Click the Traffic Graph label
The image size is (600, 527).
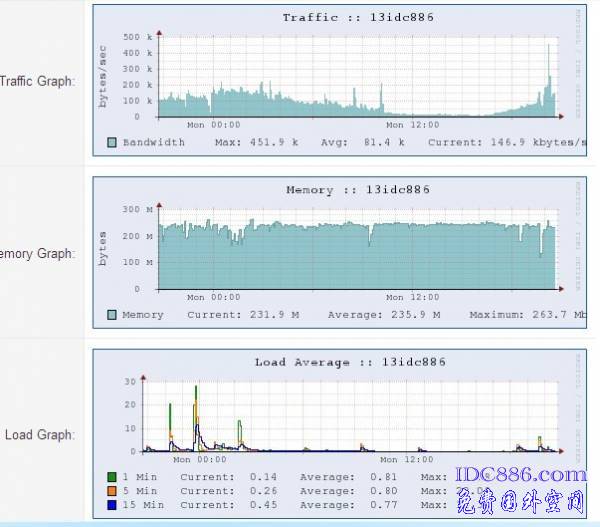[37, 81]
